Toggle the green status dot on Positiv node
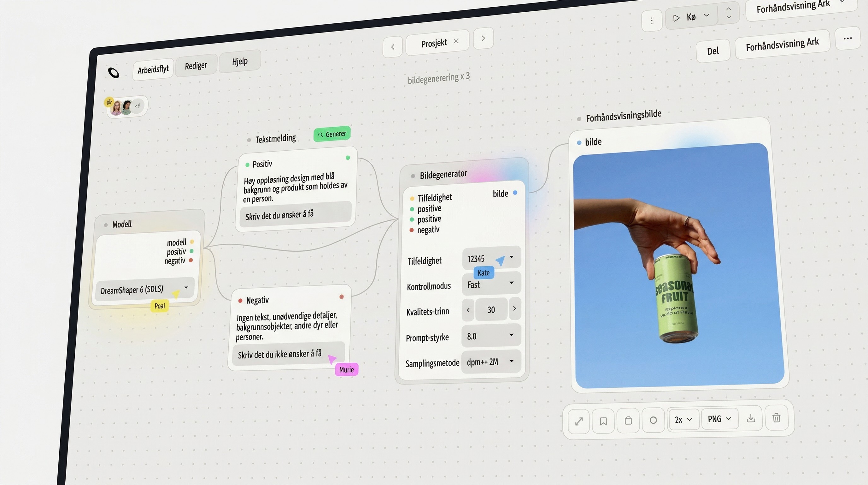Screen dimensions: 868x485 tap(348, 158)
